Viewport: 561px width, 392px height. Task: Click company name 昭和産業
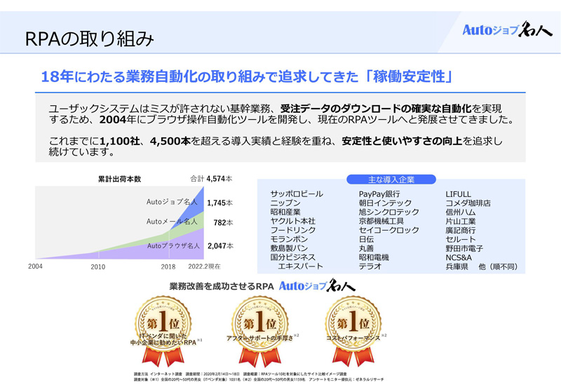[x=285, y=212]
